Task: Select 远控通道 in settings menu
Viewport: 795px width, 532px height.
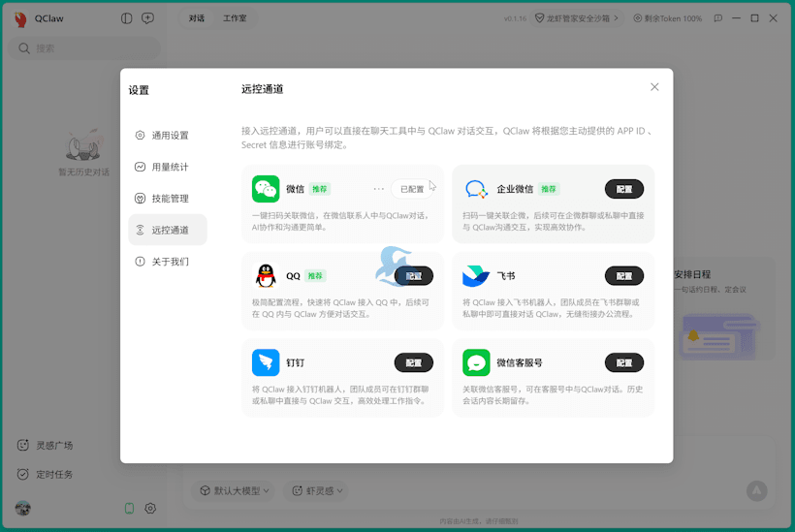Action: tap(168, 230)
